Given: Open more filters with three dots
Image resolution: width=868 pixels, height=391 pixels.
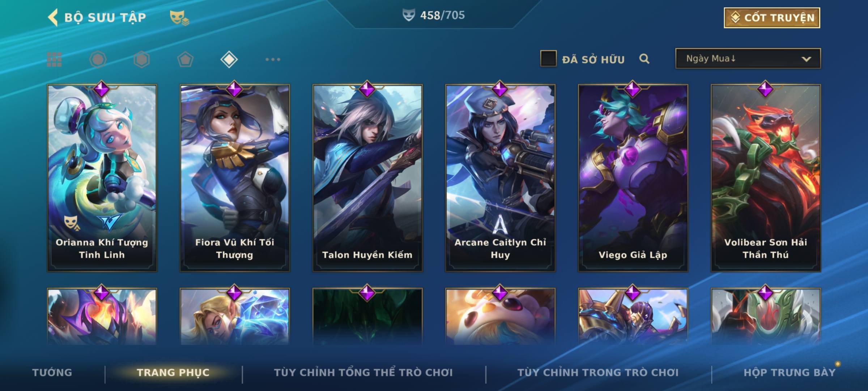Looking at the screenshot, I should pyautogui.click(x=273, y=59).
